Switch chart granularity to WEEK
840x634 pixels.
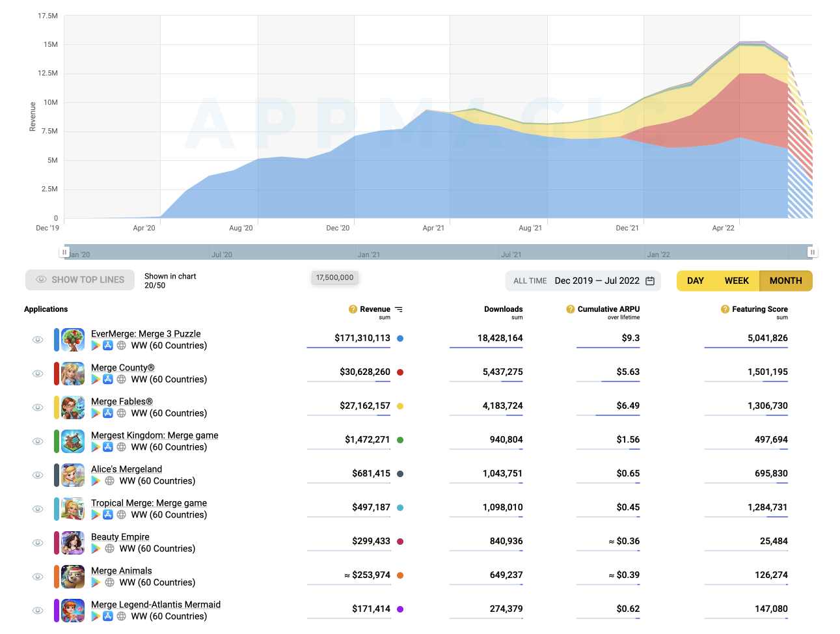[737, 281]
